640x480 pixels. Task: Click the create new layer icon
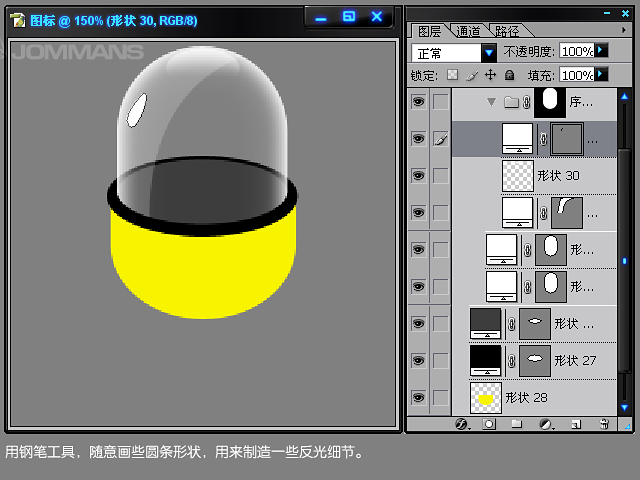pos(574,424)
